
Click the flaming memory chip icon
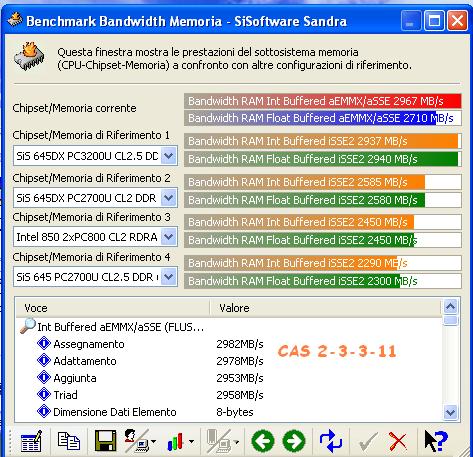[x=29, y=56]
